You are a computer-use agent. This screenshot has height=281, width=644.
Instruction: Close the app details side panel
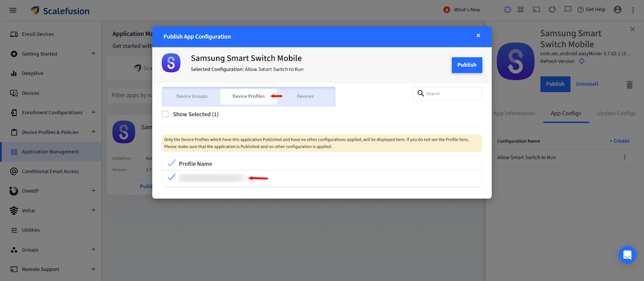[632, 29]
